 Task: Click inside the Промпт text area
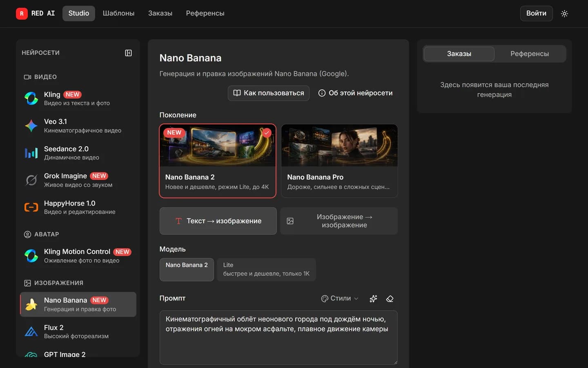[278, 337]
